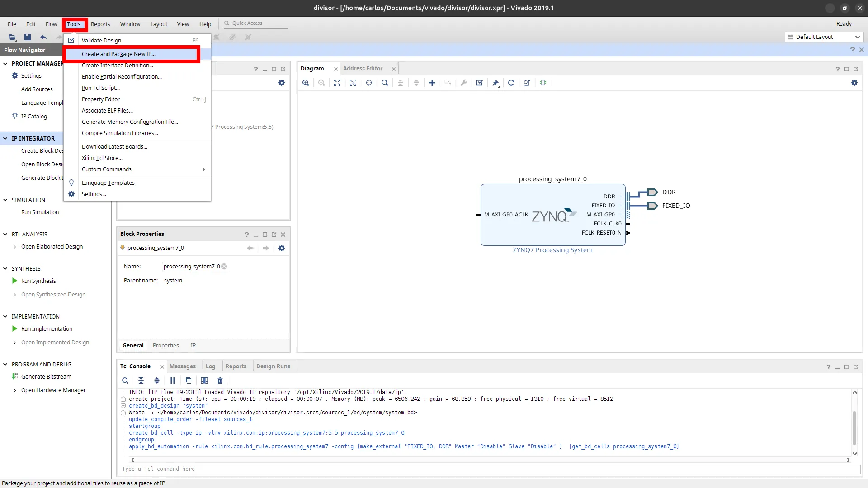Screen dimensions: 868x488
Task: Add IP using the plus icon
Action: pos(432,83)
